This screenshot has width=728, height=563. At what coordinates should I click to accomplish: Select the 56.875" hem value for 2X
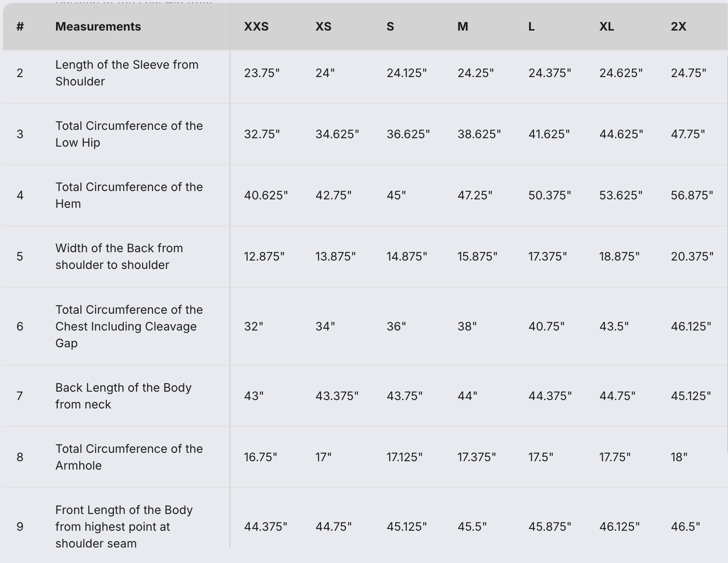pos(692,195)
